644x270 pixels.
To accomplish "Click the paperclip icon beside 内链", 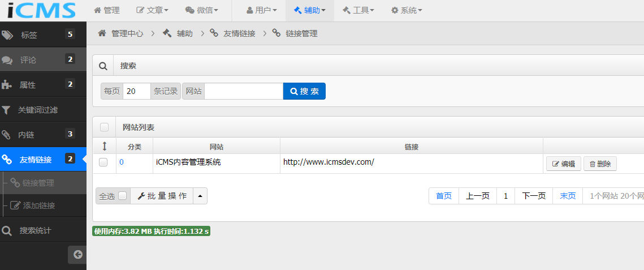I will coord(6,134).
